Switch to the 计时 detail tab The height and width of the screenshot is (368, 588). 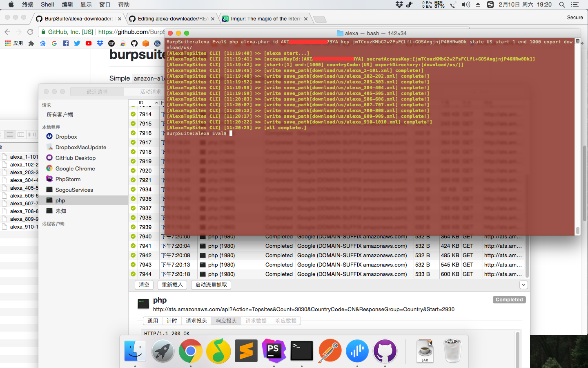(x=172, y=321)
